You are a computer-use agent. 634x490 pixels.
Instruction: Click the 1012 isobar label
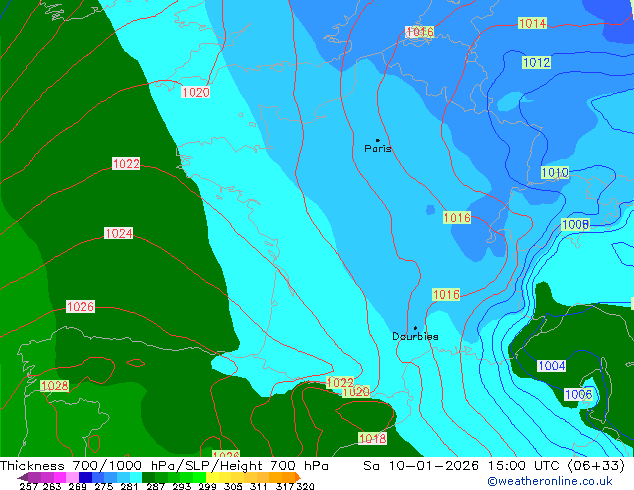coord(537,63)
